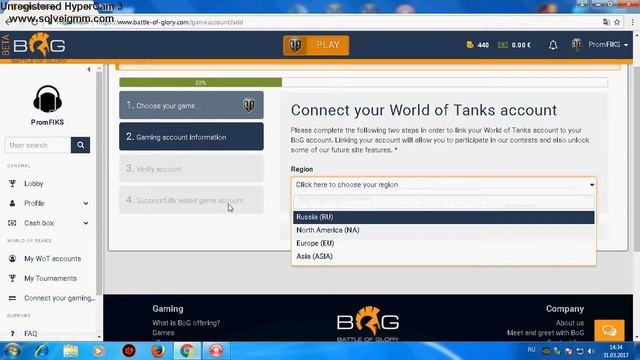Open Firefox from the taskbar
This screenshot has height=360, width=640.
point(158,351)
